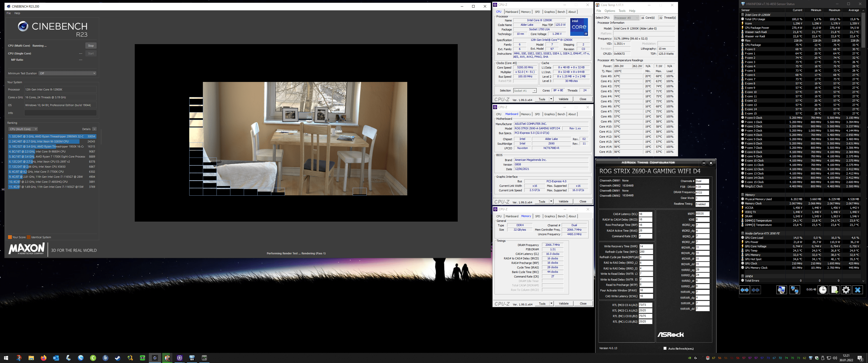Open Firefox from the taskbar
868x363 pixels.
coord(43,358)
